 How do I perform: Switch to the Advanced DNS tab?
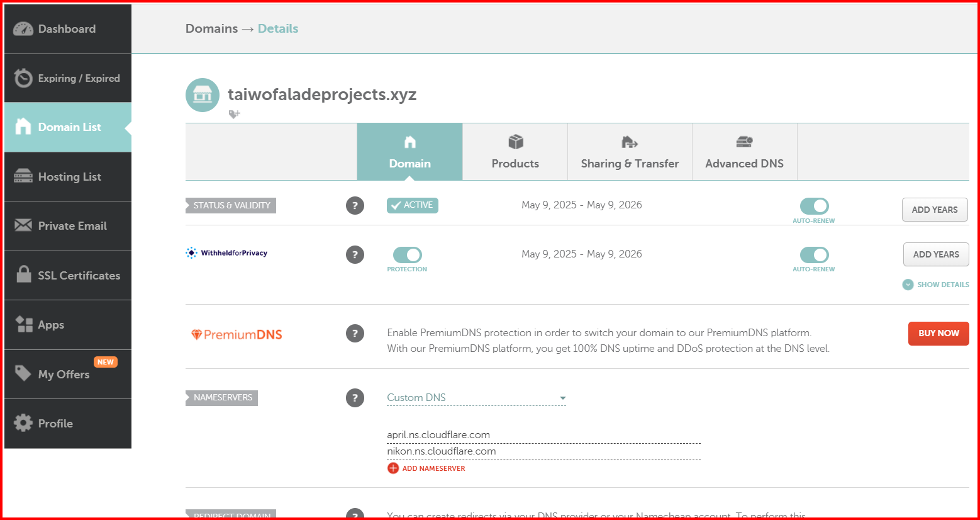[744, 152]
